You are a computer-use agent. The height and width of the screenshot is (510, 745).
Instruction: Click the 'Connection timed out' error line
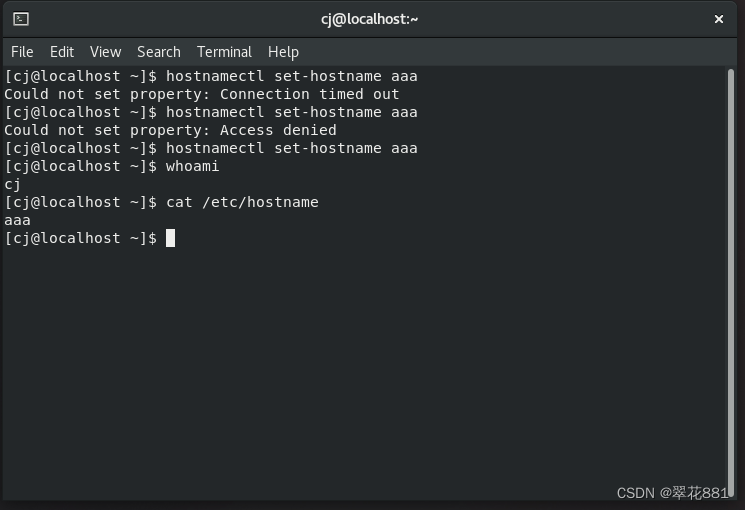[201, 94]
